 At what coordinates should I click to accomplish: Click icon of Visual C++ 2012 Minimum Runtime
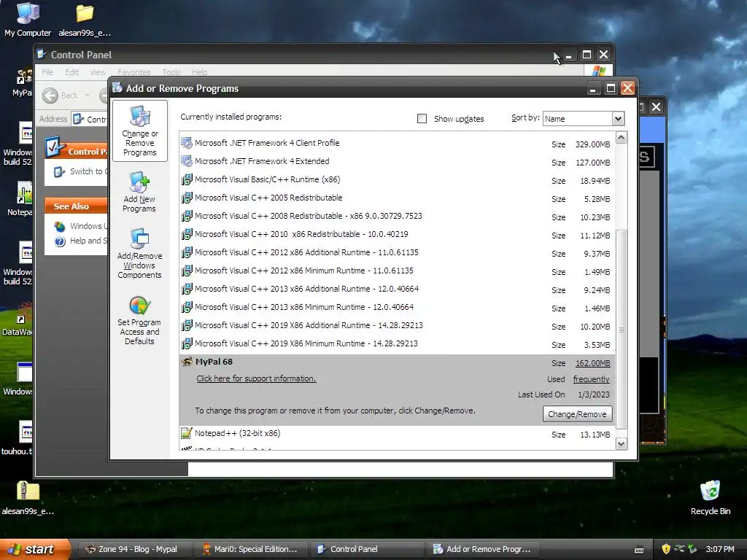tap(187, 271)
